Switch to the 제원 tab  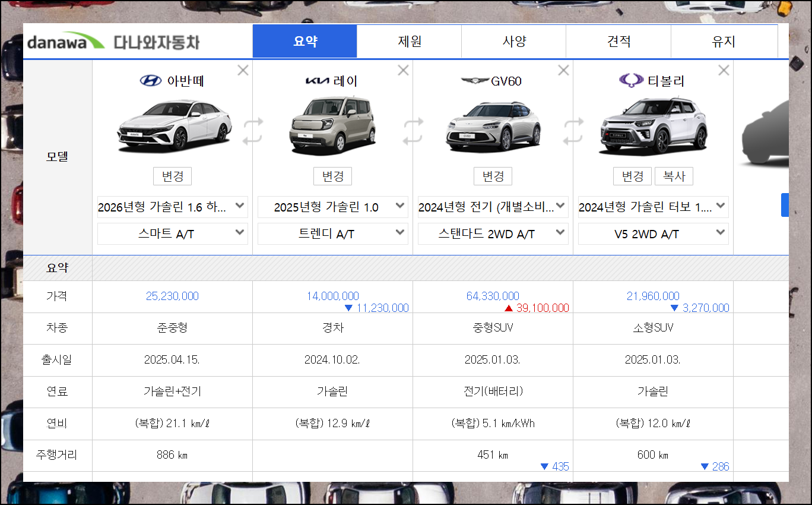click(410, 41)
